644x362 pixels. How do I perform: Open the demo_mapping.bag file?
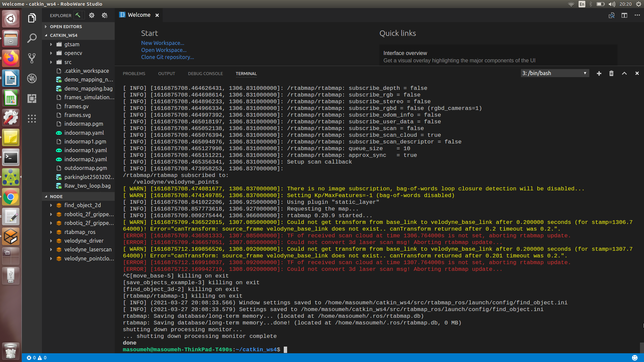(88, 88)
